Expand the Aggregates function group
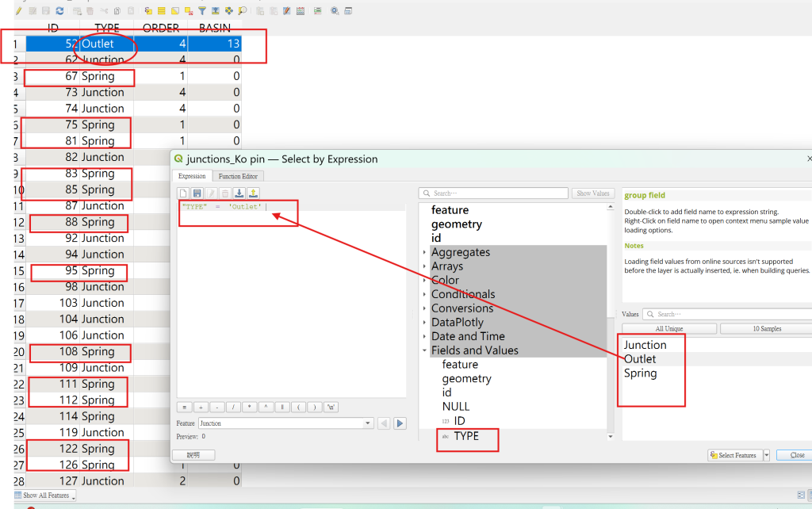This screenshot has width=812, height=509. tap(425, 253)
